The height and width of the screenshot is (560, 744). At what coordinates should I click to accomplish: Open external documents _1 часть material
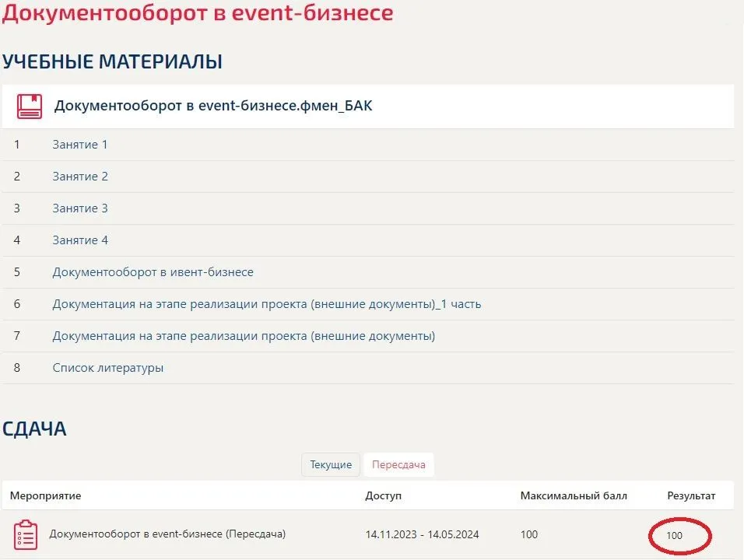point(266,304)
